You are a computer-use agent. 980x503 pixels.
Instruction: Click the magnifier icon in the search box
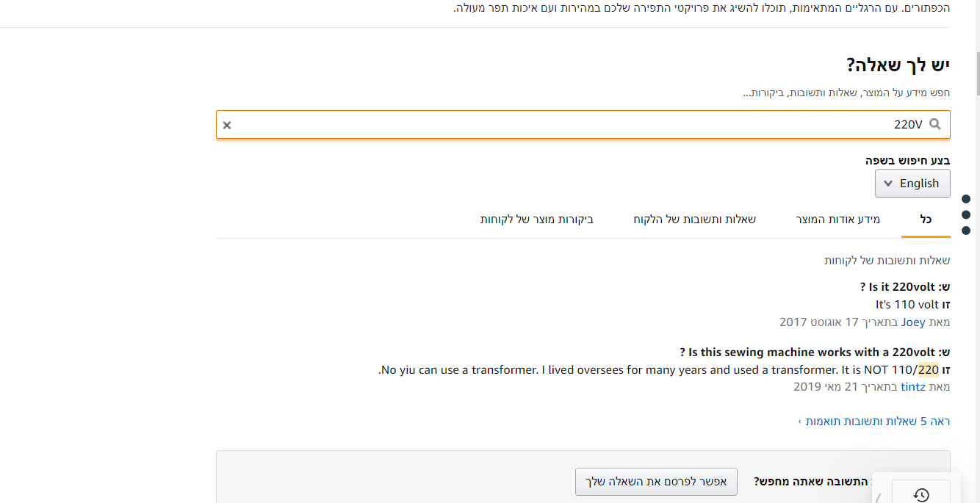click(935, 124)
